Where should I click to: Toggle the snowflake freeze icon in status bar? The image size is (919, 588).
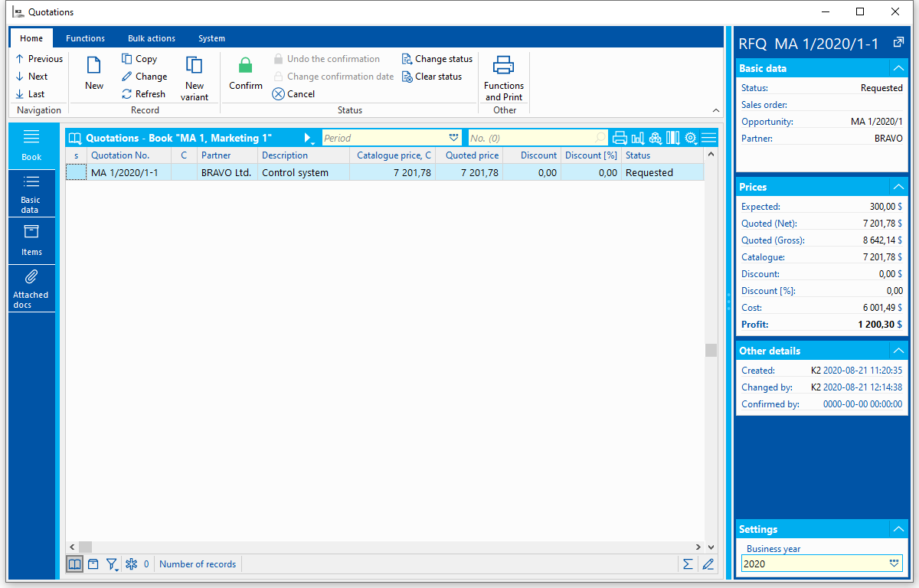pos(131,564)
